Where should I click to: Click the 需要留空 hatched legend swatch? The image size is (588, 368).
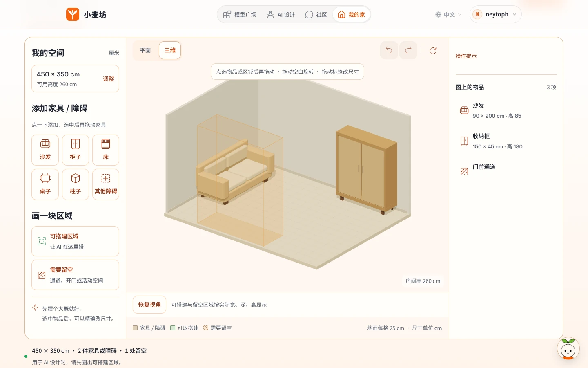coord(206,328)
